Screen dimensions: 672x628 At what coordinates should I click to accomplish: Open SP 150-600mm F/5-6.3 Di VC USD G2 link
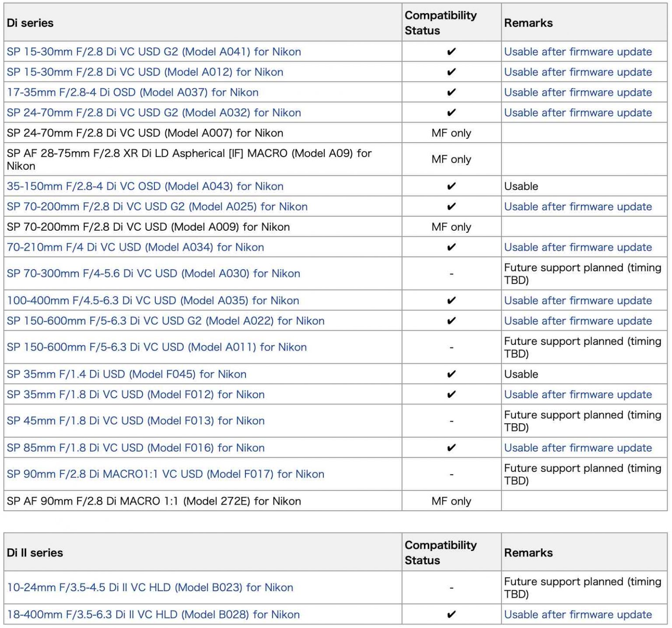coord(165,320)
